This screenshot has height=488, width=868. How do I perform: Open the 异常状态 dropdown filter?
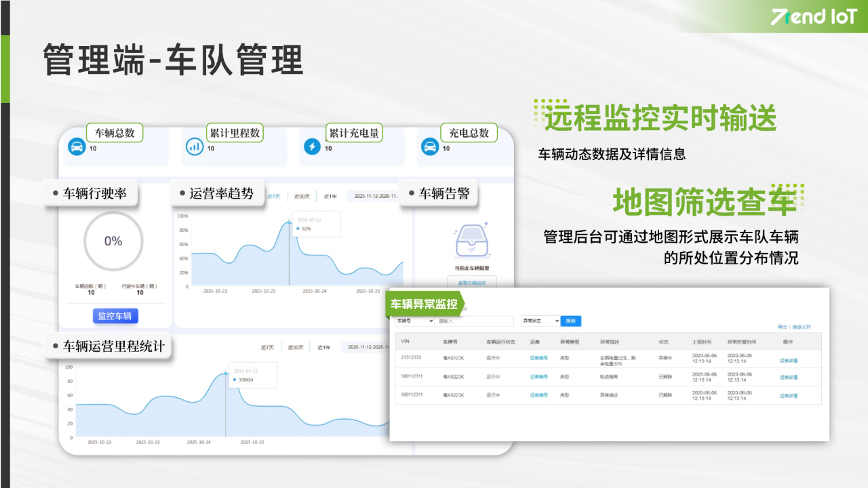click(540, 321)
